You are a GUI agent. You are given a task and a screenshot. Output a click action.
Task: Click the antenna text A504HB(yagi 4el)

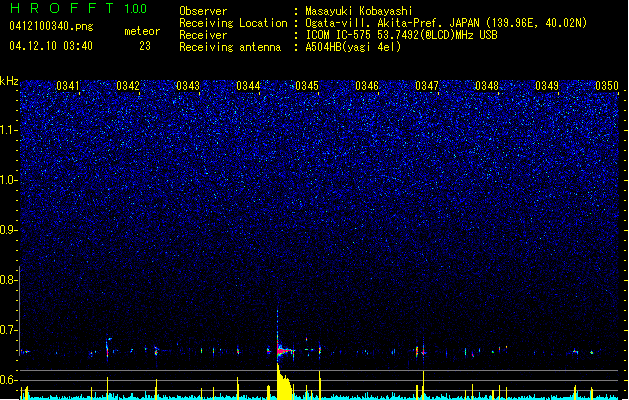(353, 47)
